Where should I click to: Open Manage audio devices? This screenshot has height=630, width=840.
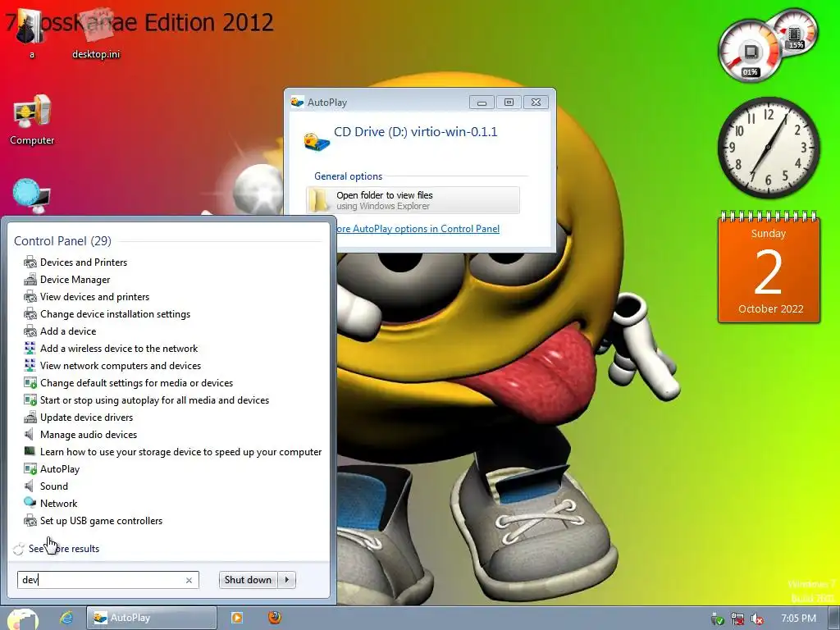pyautogui.click(x=80, y=434)
